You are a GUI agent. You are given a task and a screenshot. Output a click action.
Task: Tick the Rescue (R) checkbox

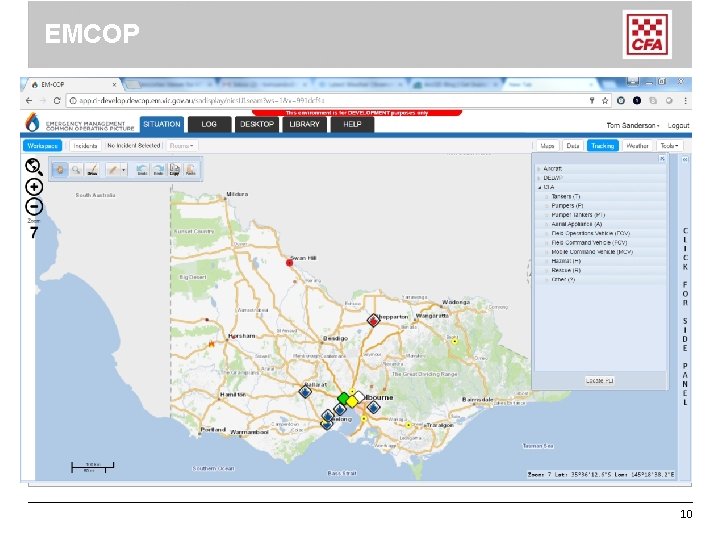click(547, 270)
